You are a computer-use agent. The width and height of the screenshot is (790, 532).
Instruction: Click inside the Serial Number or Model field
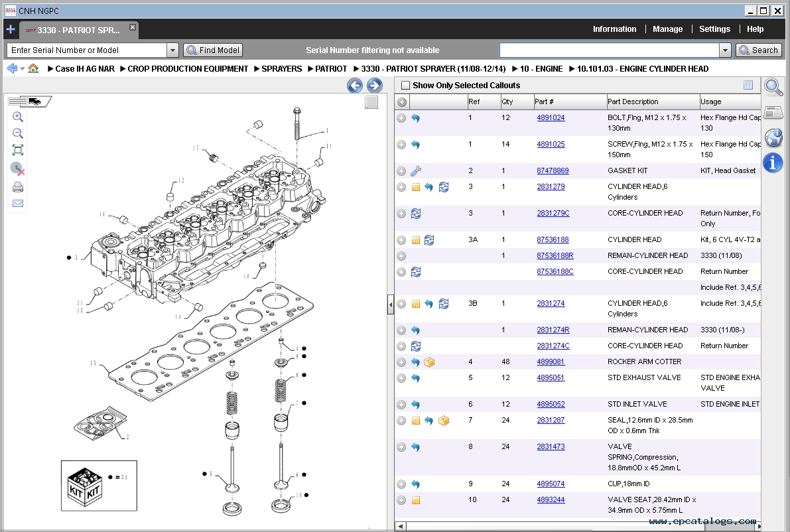[87, 50]
